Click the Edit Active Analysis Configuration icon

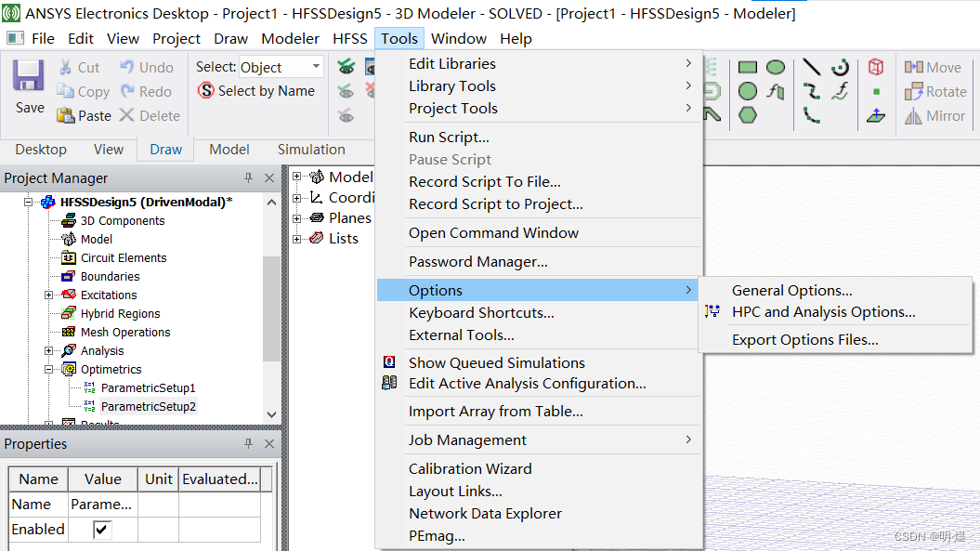click(x=389, y=383)
